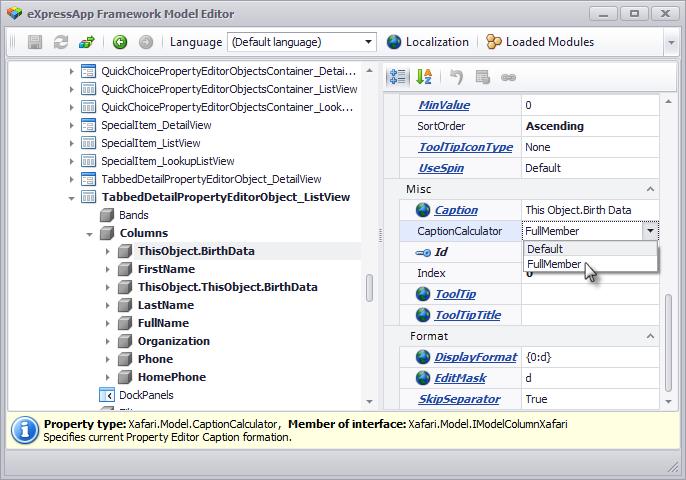
Task: Select the FullName column
Action: coord(163,323)
